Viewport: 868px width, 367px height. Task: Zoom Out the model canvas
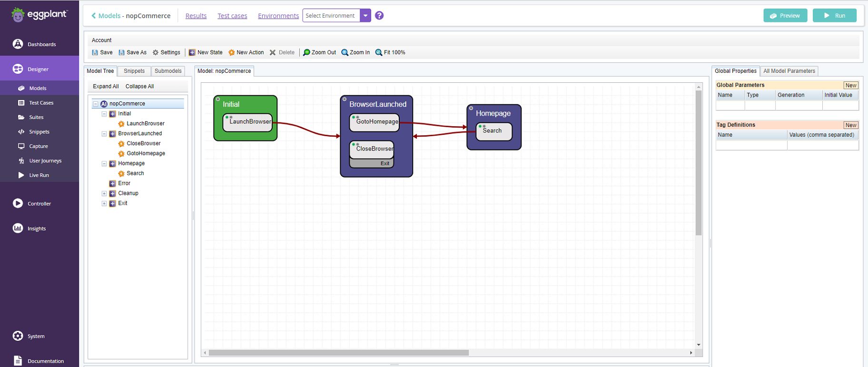coord(319,52)
